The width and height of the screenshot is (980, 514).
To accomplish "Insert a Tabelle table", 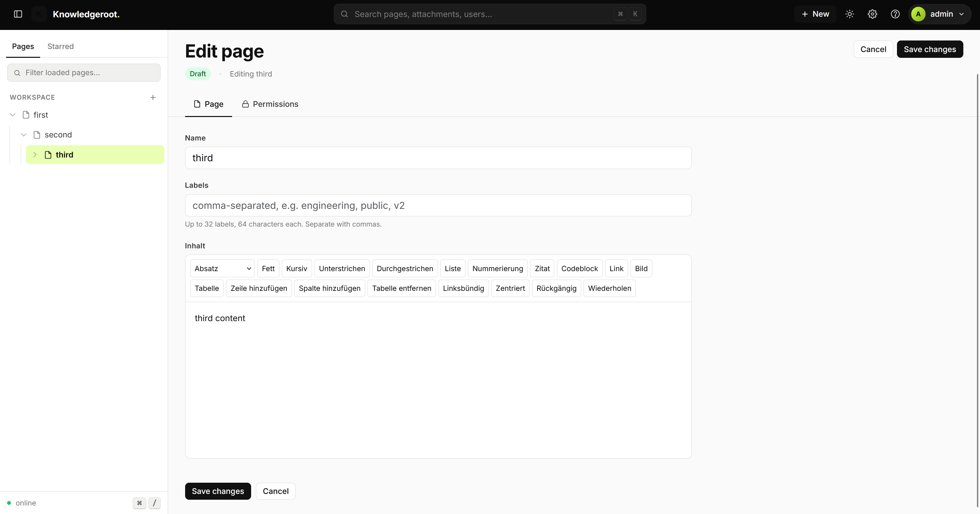I will [x=207, y=288].
